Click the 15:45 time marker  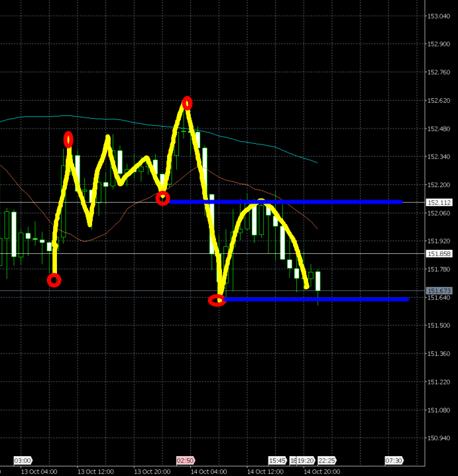coord(277,460)
